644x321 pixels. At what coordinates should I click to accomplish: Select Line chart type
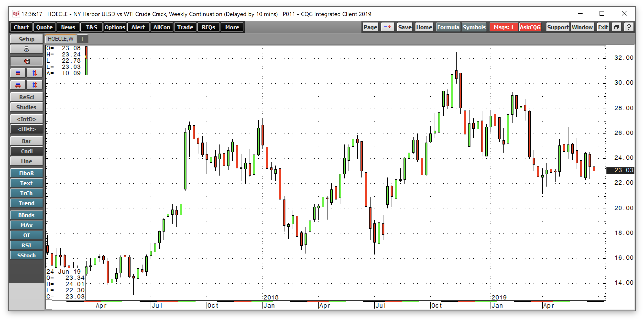26,161
